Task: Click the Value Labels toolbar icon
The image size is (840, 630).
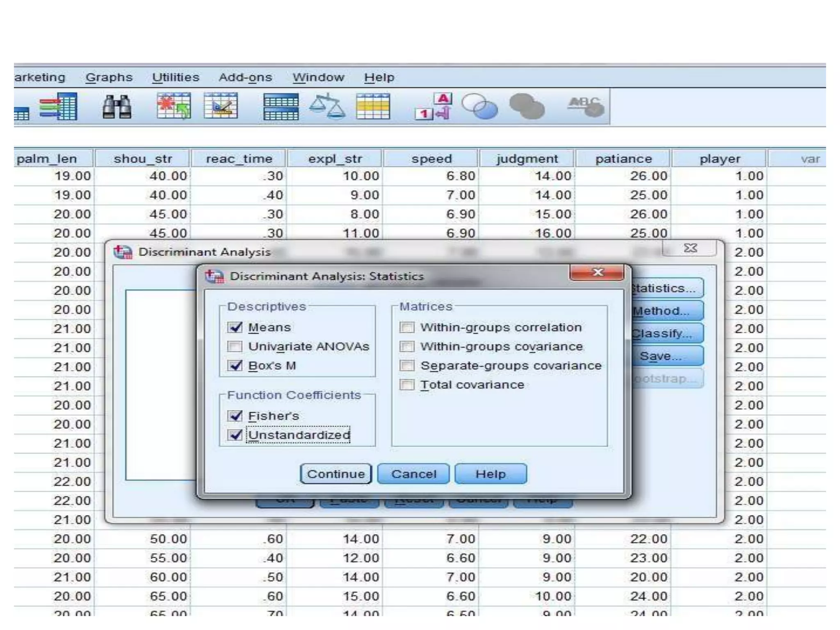Action: [x=434, y=107]
